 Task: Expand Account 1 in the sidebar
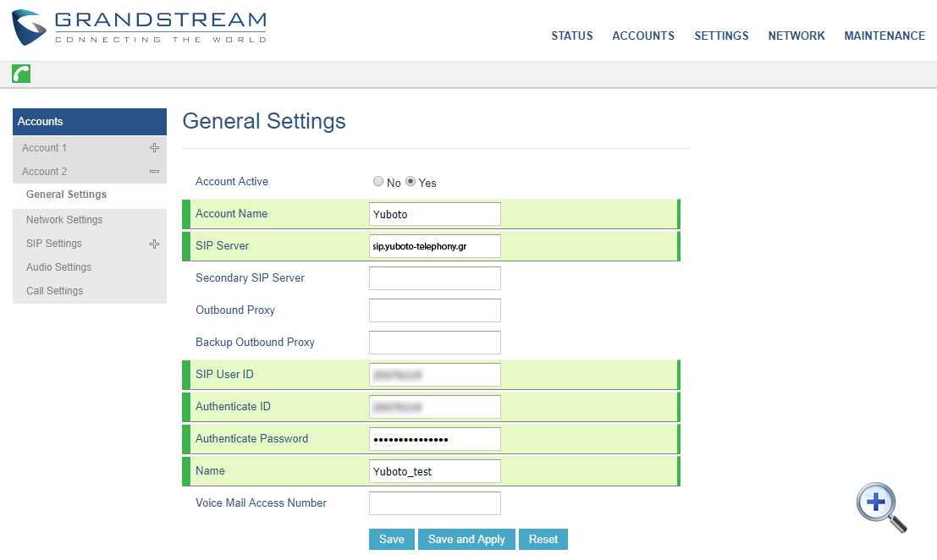(154, 147)
